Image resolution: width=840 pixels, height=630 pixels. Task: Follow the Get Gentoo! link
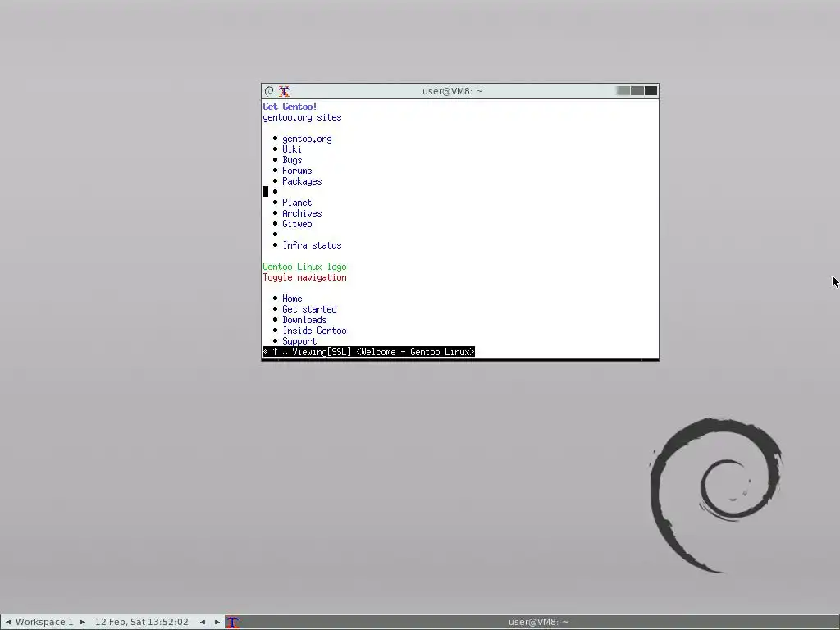click(x=290, y=107)
